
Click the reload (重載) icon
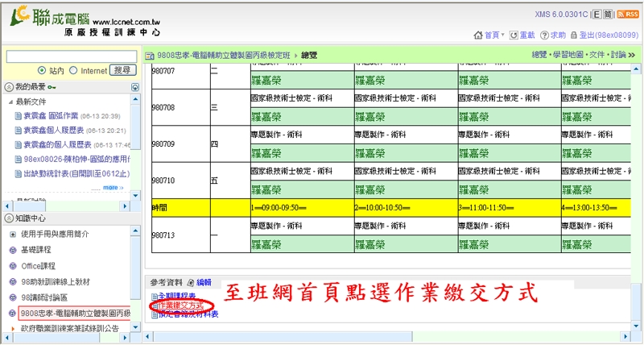[x=512, y=35]
